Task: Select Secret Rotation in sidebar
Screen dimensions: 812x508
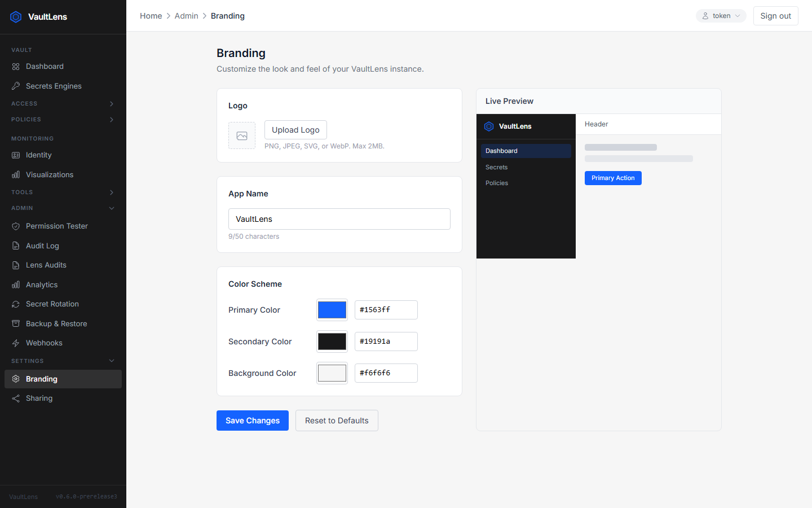Action: pos(63,304)
